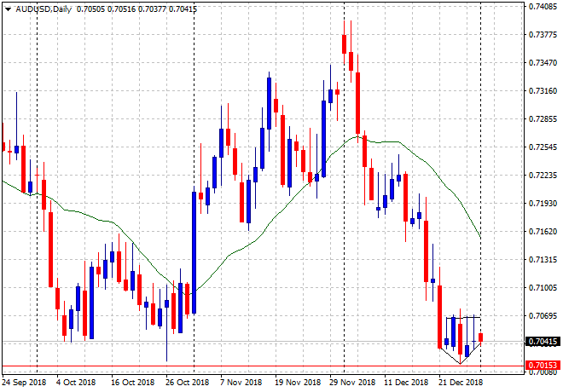Viewport: 563px width, 392px height.
Task: Click the 0.71620 price axis label
Action: [543, 231]
